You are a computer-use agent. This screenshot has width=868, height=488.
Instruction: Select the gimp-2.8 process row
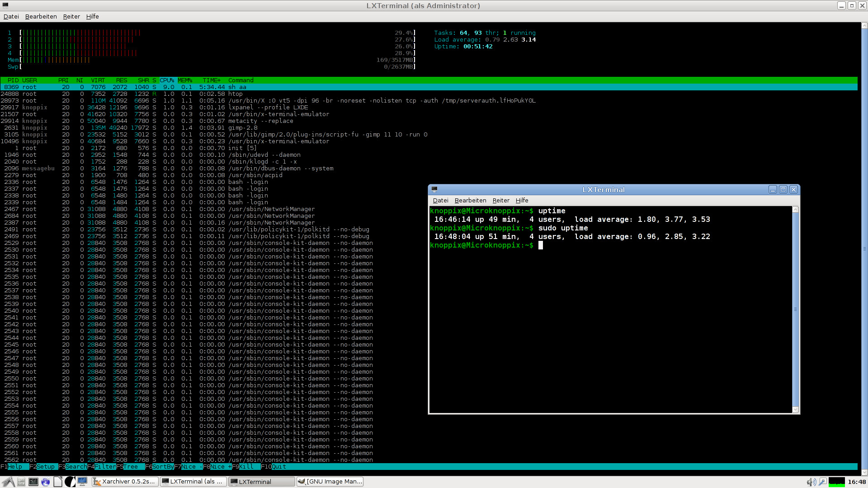pyautogui.click(x=429, y=127)
